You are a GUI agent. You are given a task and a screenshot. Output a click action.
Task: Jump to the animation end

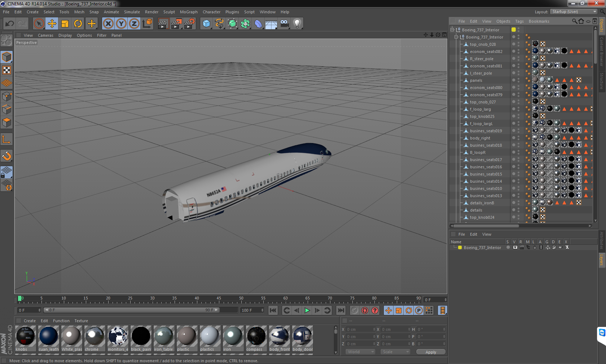[x=341, y=310]
